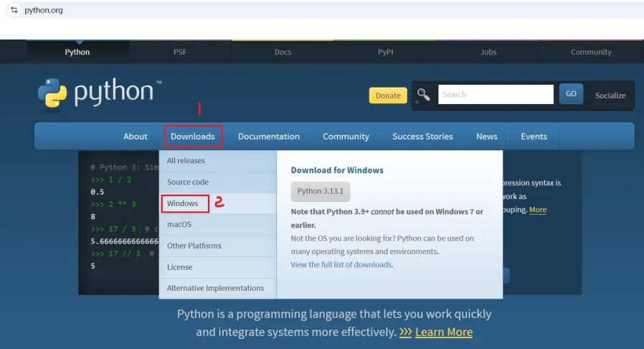The image size is (644, 349).
Task: Open the Docs top tab
Action: tap(283, 52)
